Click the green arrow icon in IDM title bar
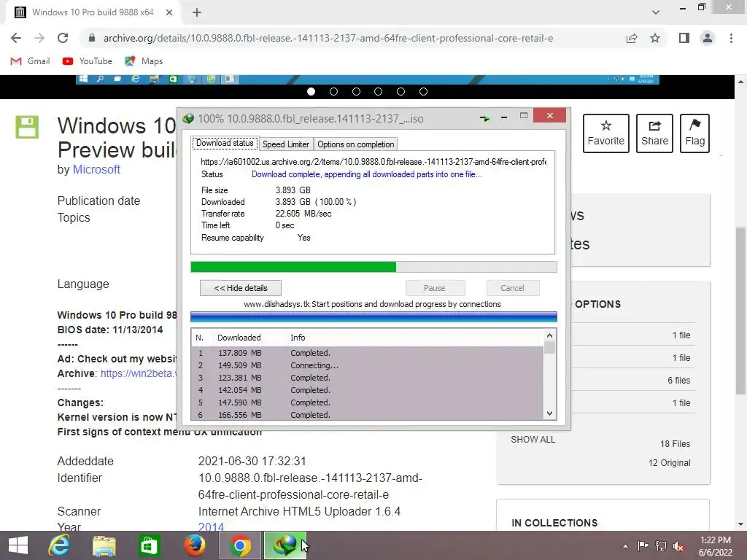Image resolution: width=747 pixels, height=560 pixels. pyautogui.click(x=484, y=118)
